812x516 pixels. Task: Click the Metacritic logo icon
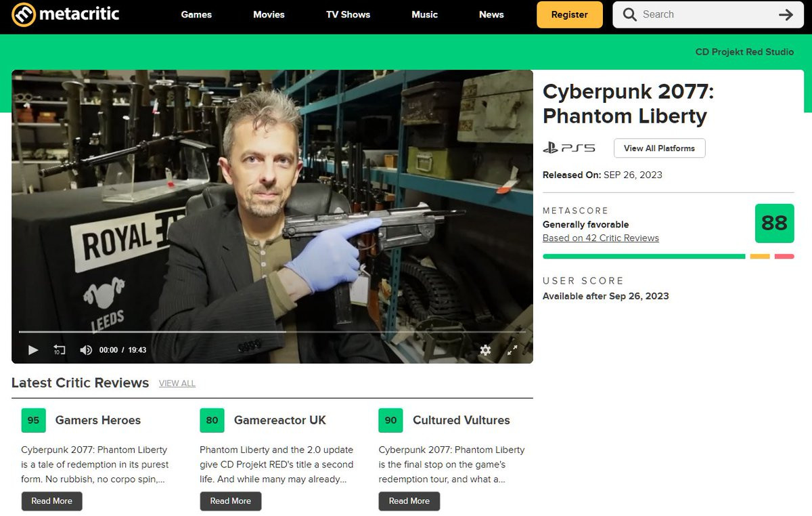[x=24, y=15]
